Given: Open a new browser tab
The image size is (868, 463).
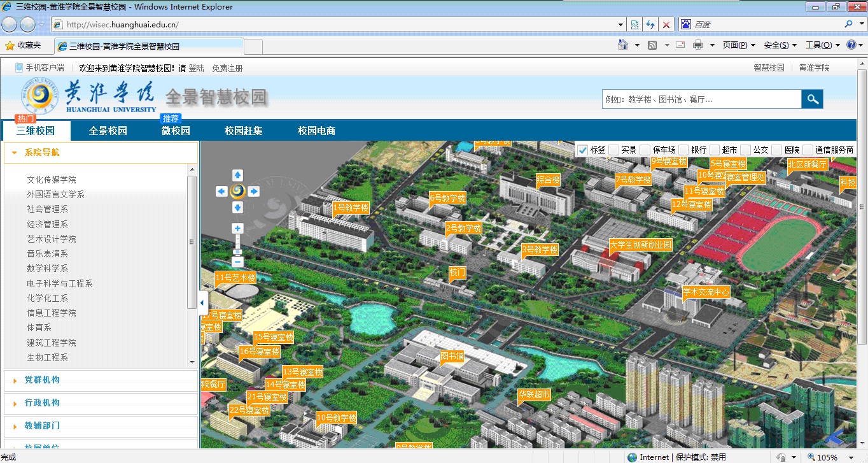Looking at the screenshot, I should (x=253, y=46).
